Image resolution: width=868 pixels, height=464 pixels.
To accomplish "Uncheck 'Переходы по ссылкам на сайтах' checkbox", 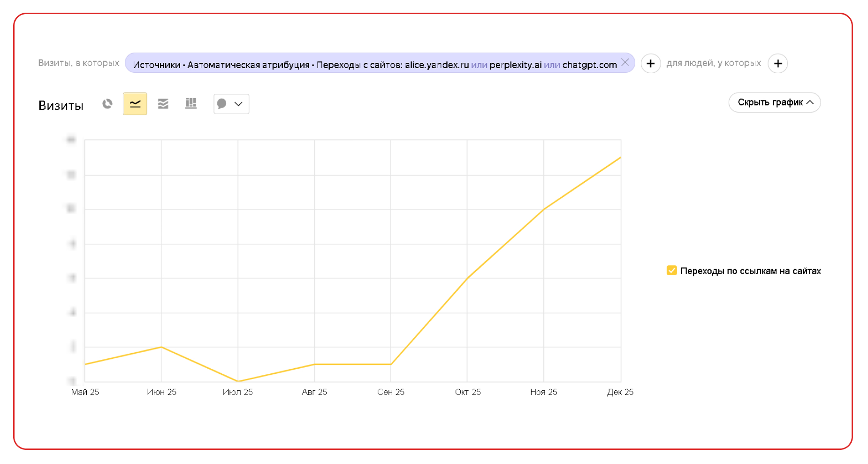I will (x=671, y=271).
